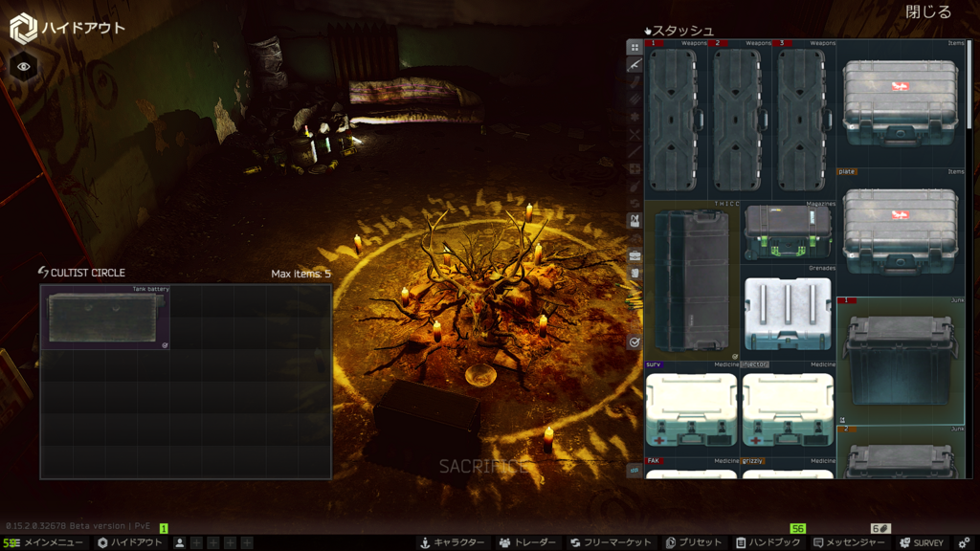Open the トレーダー traders tab
Image resolution: width=980 pixels, height=551 pixels.
point(527,542)
